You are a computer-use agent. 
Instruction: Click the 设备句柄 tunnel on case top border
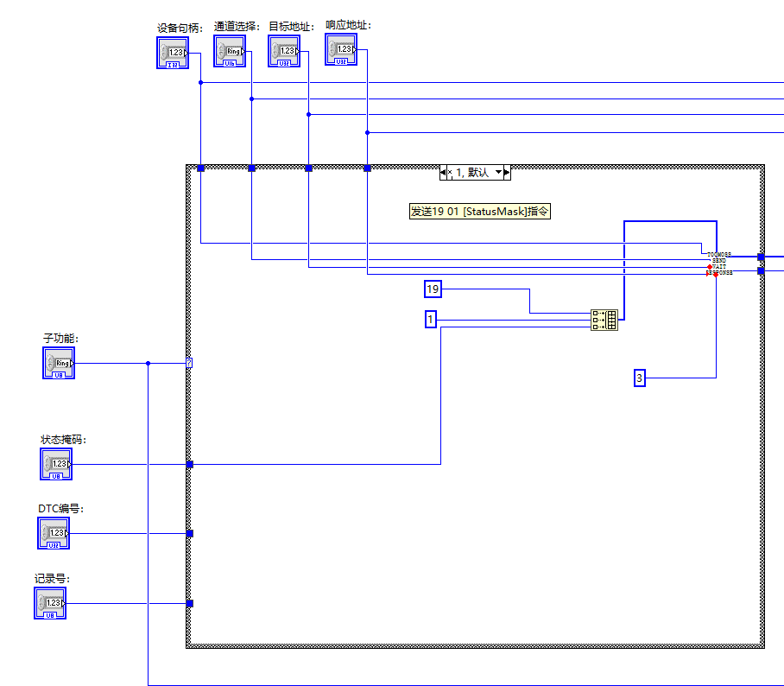tap(200, 168)
